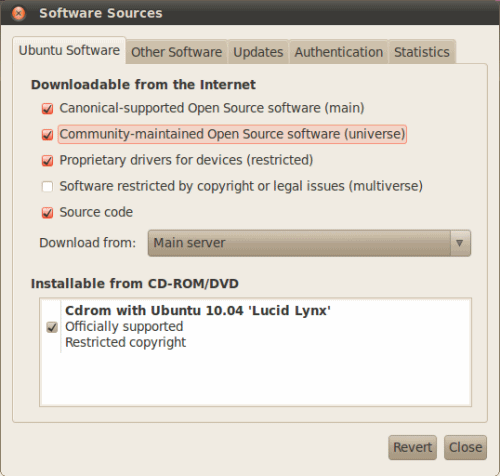Enable multiverse software checkbox
The image size is (500, 476).
tap(47, 187)
